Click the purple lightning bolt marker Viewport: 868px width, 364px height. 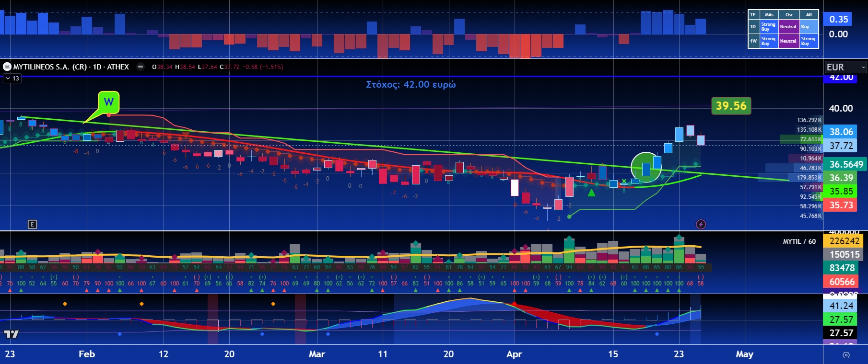coord(701,224)
